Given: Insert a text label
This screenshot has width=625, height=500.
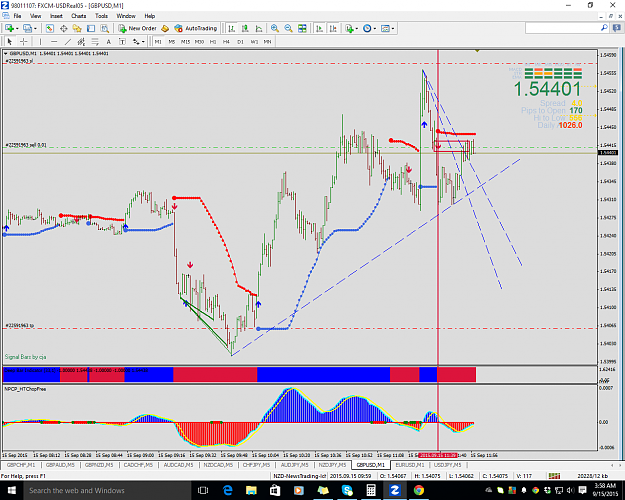Looking at the screenshot, I should click(x=122, y=41).
